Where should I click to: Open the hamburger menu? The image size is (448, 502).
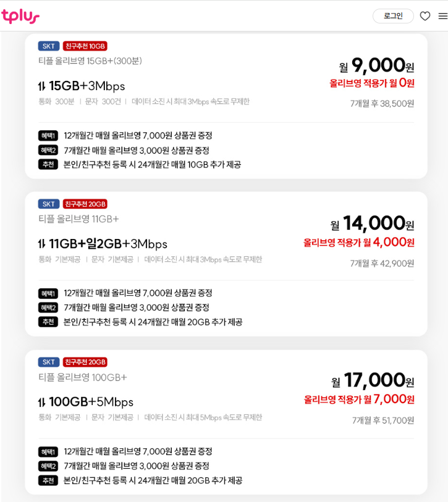[442, 16]
